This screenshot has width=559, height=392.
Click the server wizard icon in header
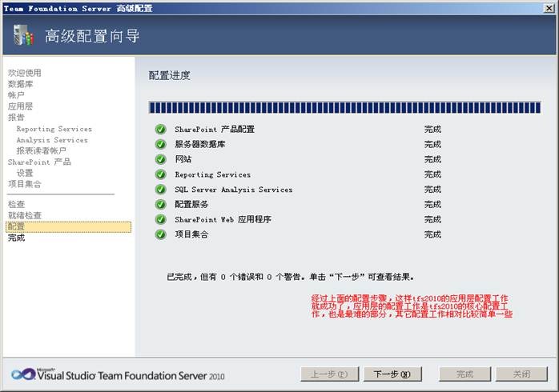click(x=23, y=35)
